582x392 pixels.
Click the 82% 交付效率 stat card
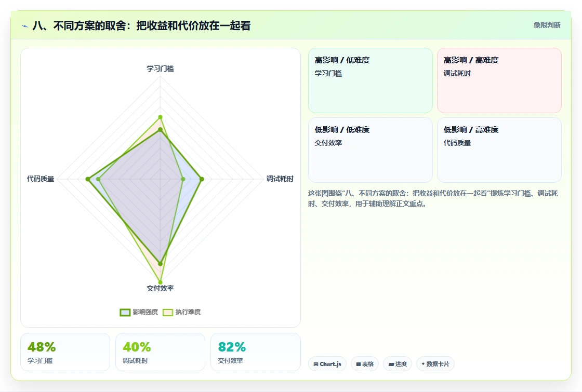(255, 352)
